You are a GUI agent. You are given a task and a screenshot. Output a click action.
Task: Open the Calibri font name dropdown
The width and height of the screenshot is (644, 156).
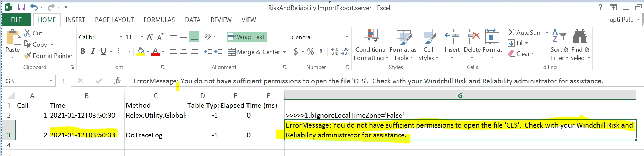121,37
